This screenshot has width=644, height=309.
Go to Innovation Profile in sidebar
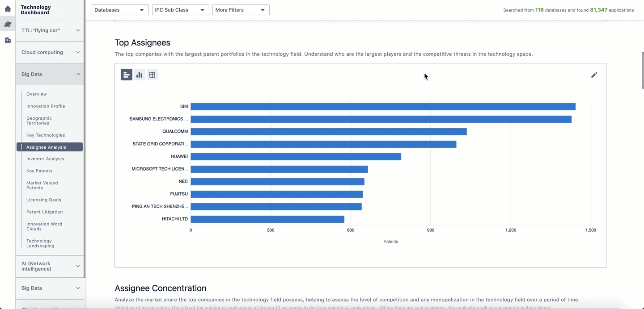tap(46, 106)
